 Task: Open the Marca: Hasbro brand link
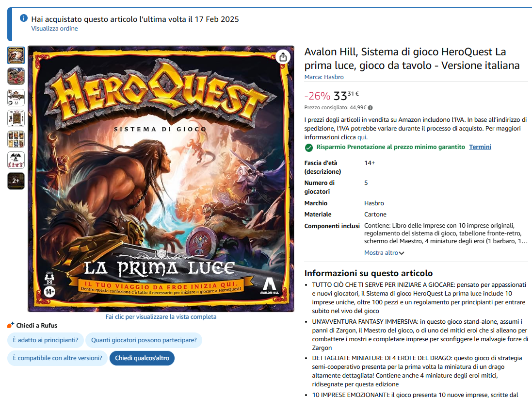tap(324, 77)
